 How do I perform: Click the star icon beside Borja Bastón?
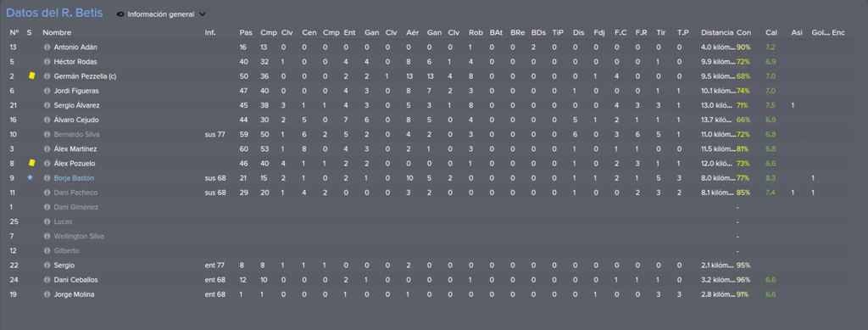pos(30,178)
